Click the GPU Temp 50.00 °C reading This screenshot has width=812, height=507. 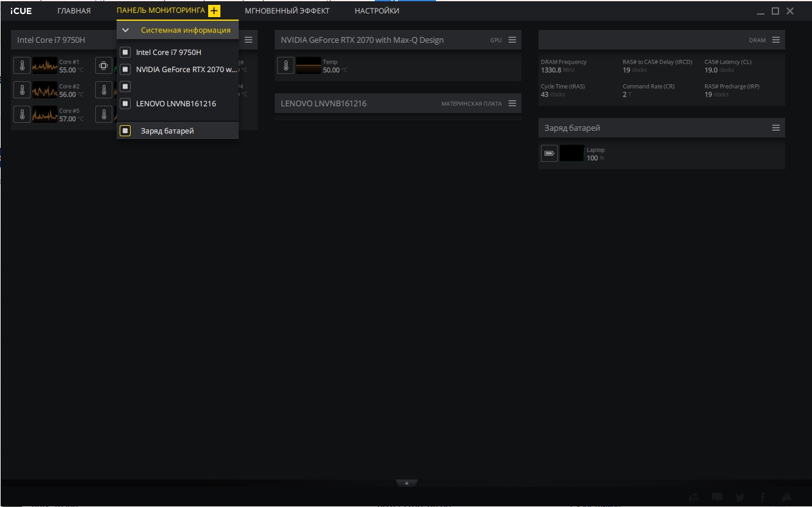[x=335, y=70]
